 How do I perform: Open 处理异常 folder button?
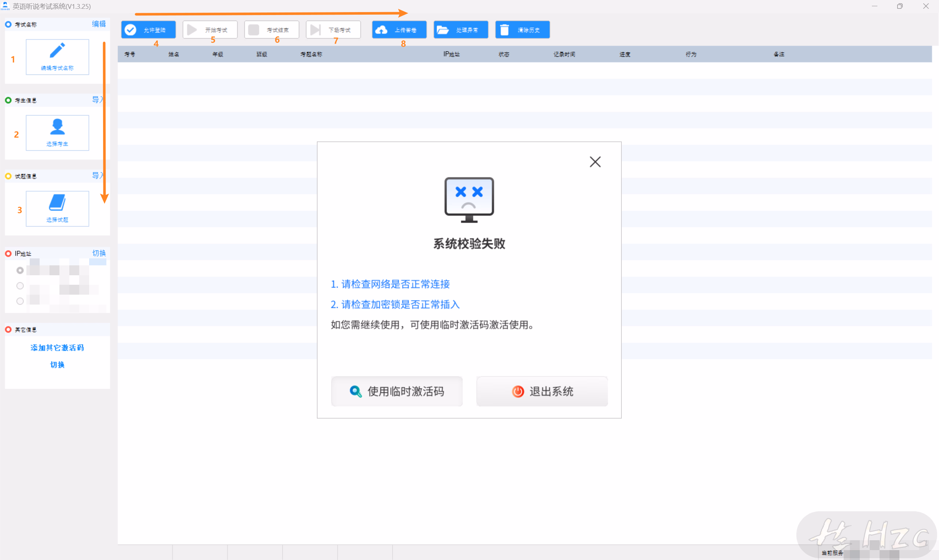coord(461,30)
